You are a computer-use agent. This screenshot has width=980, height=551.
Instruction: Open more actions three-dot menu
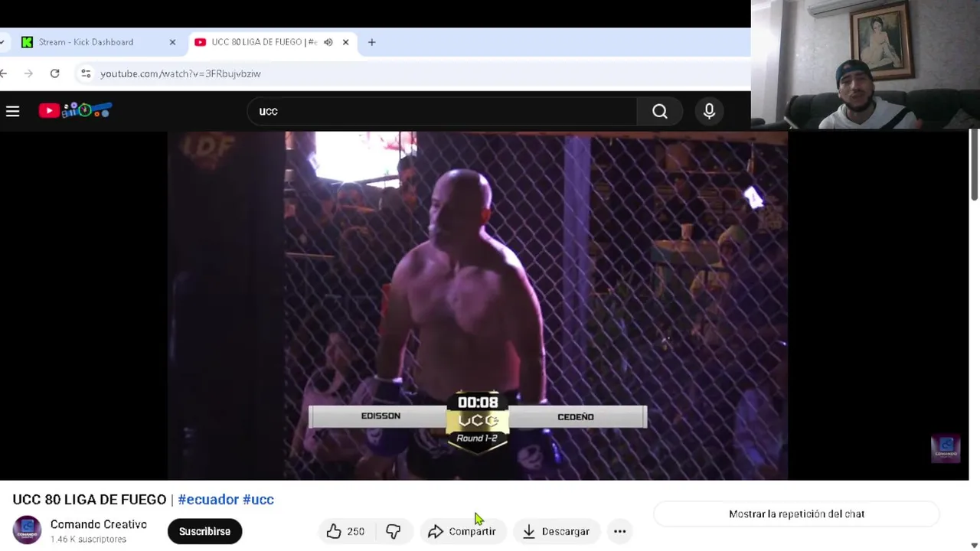tap(620, 531)
